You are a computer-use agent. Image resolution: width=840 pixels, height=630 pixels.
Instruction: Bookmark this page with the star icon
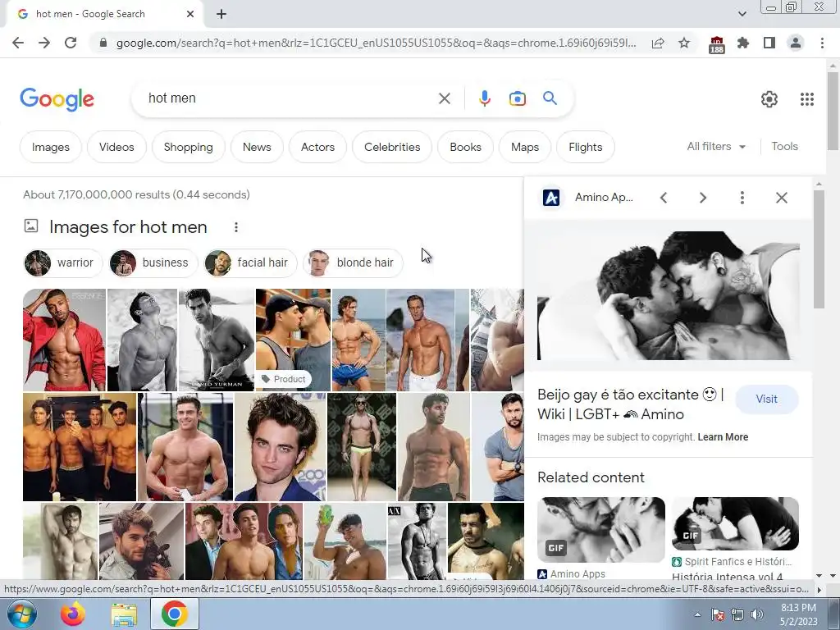(684, 43)
